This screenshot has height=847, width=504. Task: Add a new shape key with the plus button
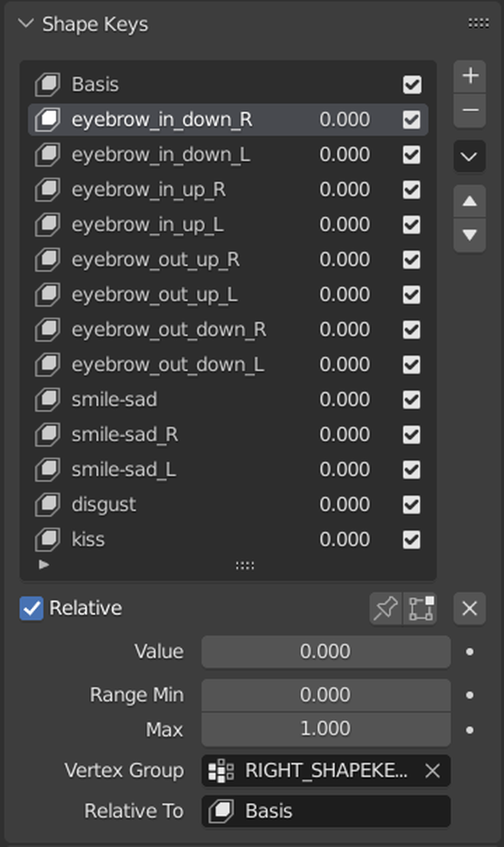(x=469, y=75)
